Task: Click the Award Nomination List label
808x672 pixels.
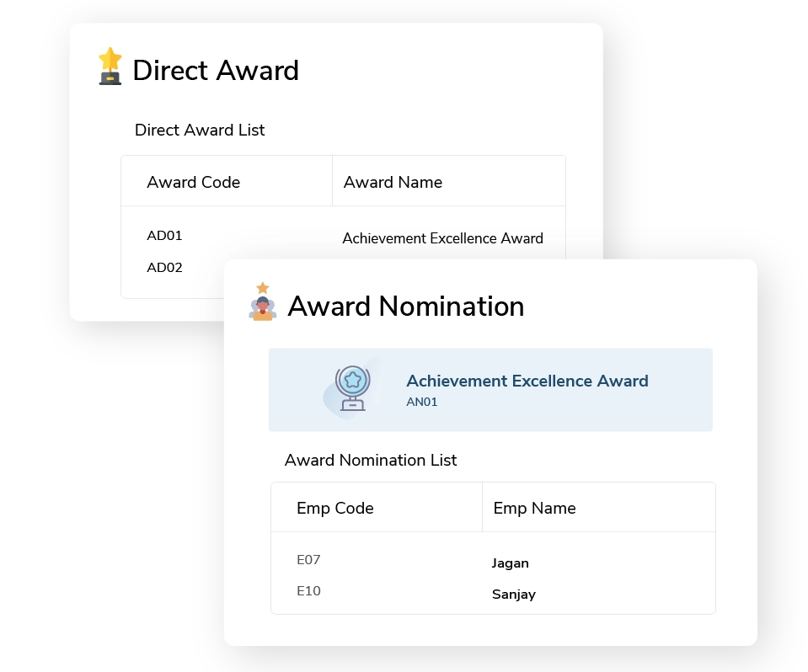Action: (x=371, y=460)
